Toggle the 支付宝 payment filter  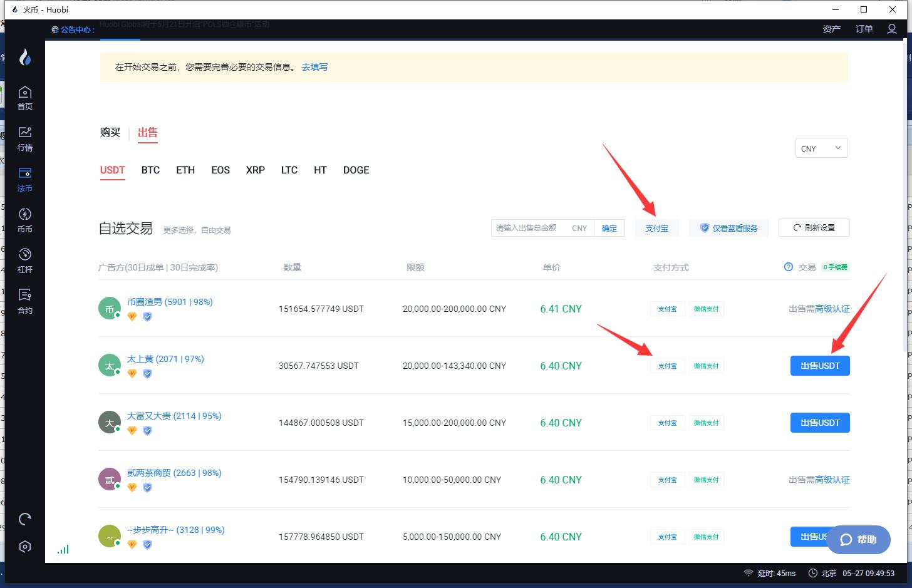click(x=656, y=228)
